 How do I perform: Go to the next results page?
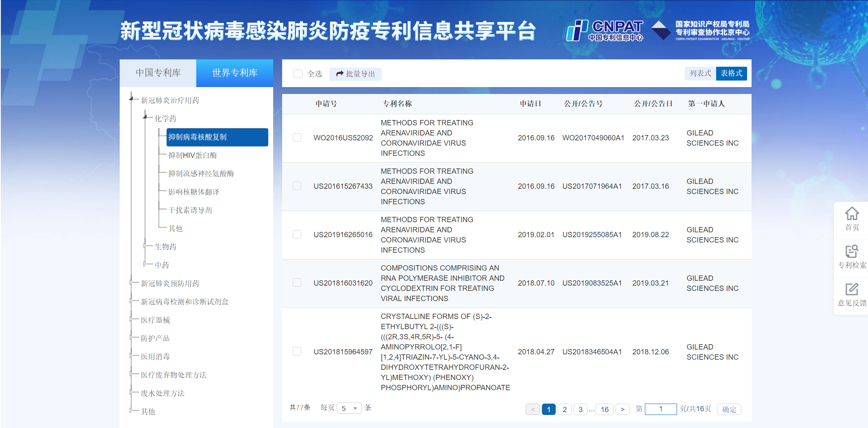[623, 409]
